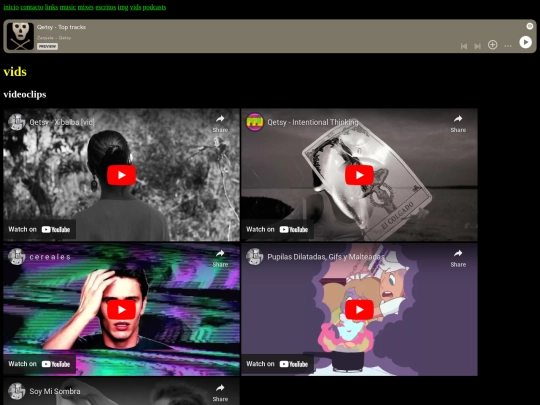Skip to next track in Spotify player

pos(477,46)
